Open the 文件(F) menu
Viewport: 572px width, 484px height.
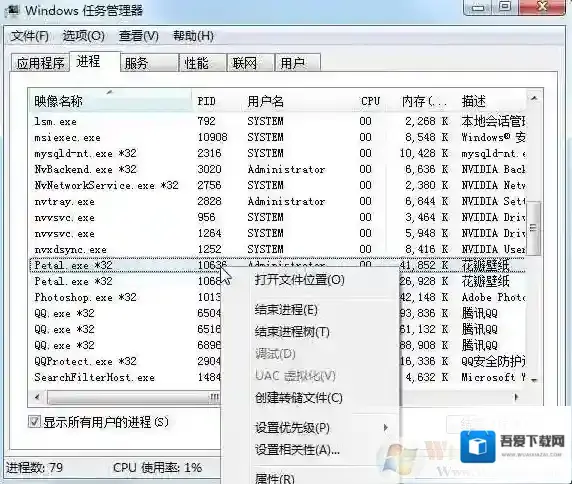click(x=30, y=36)
